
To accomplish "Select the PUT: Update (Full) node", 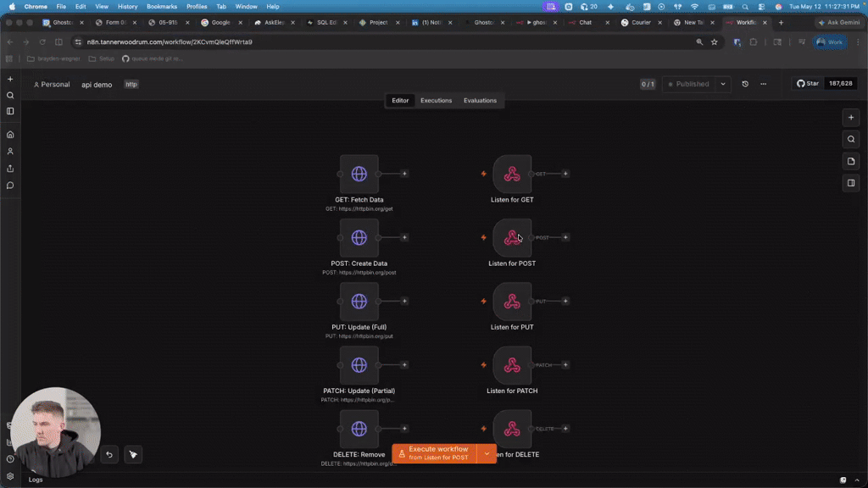I will coord(359,301).
